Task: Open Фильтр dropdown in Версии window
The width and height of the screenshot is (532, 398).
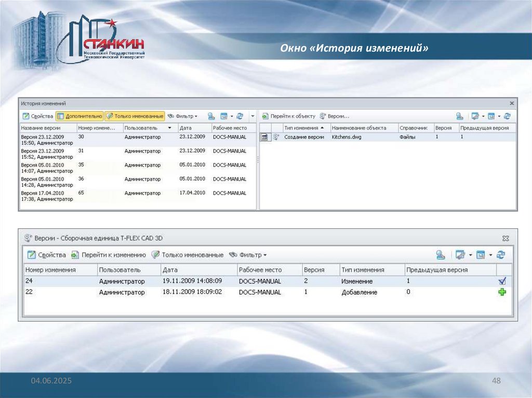Action: 248,255
